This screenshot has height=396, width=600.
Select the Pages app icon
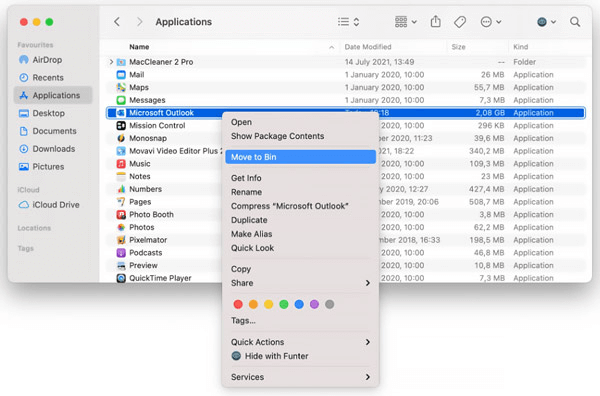tap(121, 202)
